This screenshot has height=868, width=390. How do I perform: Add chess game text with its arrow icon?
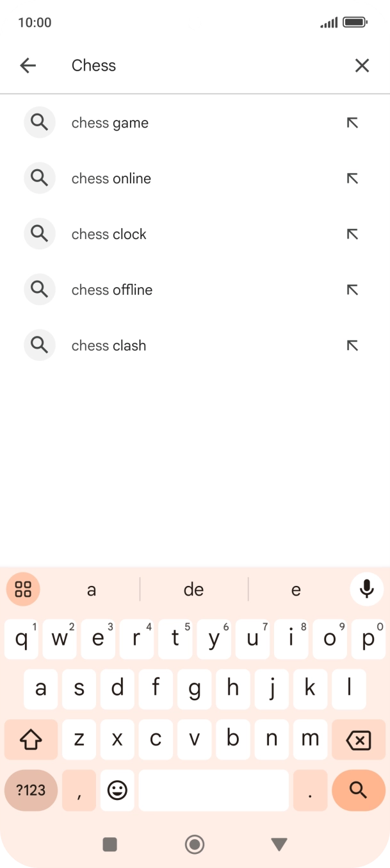click(x=352, y=122)
